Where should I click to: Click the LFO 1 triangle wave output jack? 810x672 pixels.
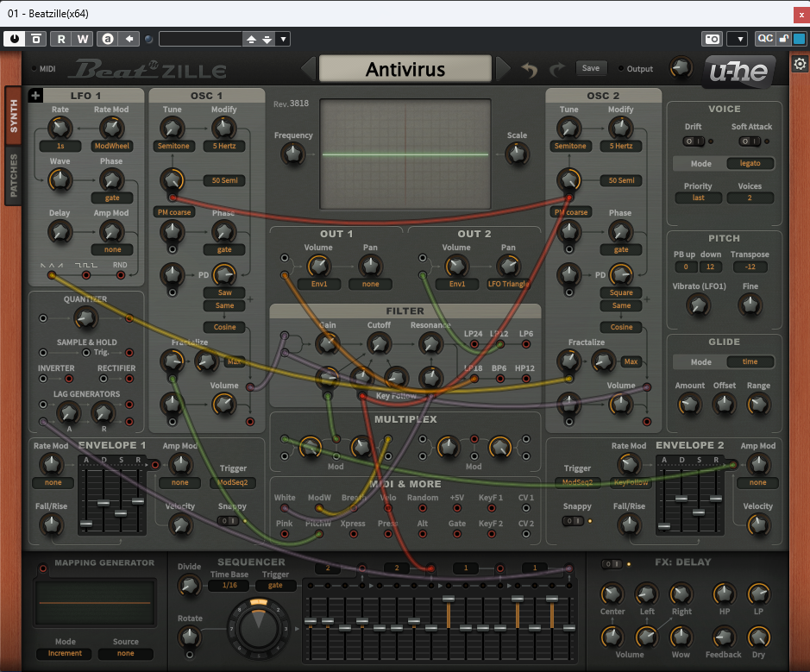(x=52, y=275)
